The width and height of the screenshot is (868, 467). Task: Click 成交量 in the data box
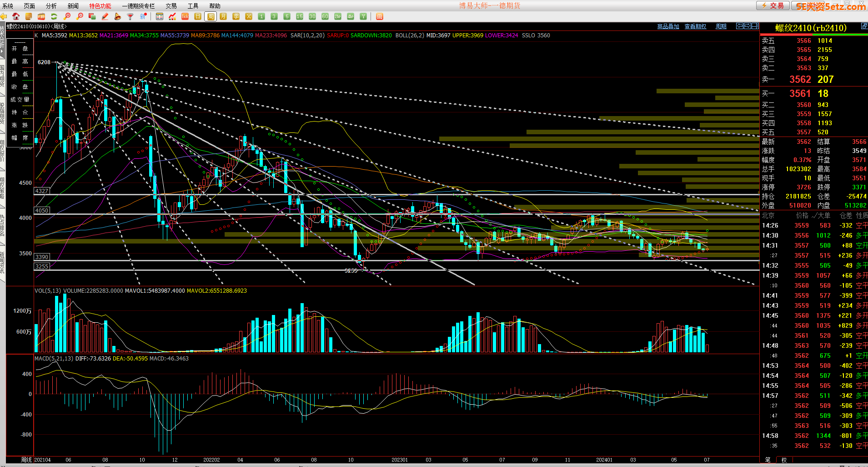click(x=20, y=99)
